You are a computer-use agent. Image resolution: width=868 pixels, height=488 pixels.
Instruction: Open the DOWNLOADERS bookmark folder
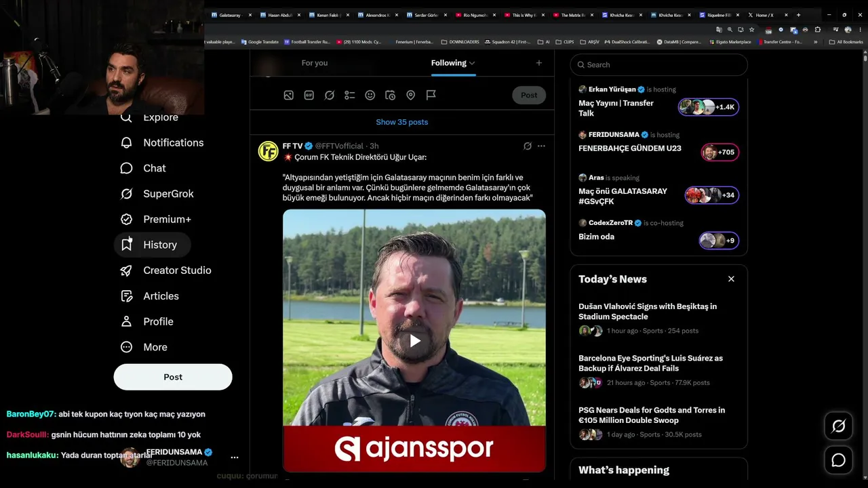pos(460,42)
